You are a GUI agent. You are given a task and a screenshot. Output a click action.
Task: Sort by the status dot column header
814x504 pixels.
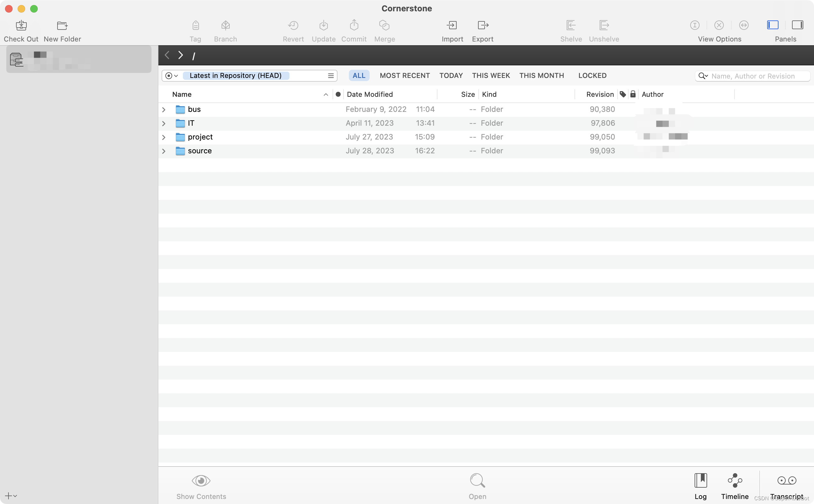[x=338, y=94]
